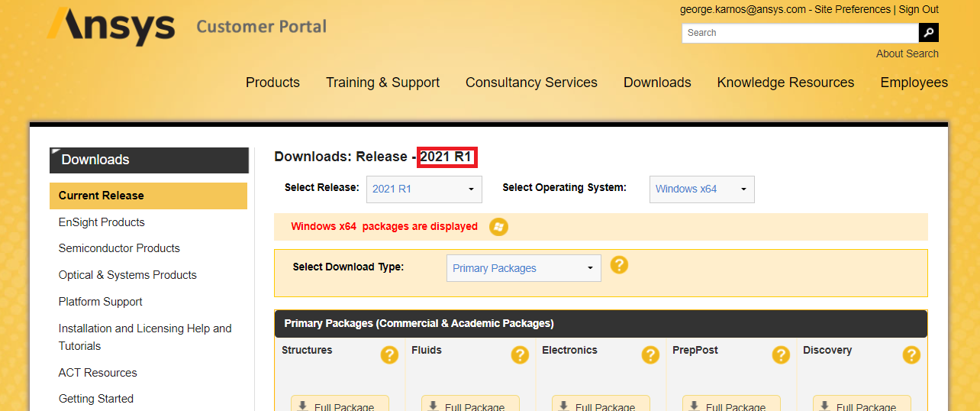Open the Products menu
The width and height of the screenshot is (980, 411).
pyautogui.click(x=272, y=83)
